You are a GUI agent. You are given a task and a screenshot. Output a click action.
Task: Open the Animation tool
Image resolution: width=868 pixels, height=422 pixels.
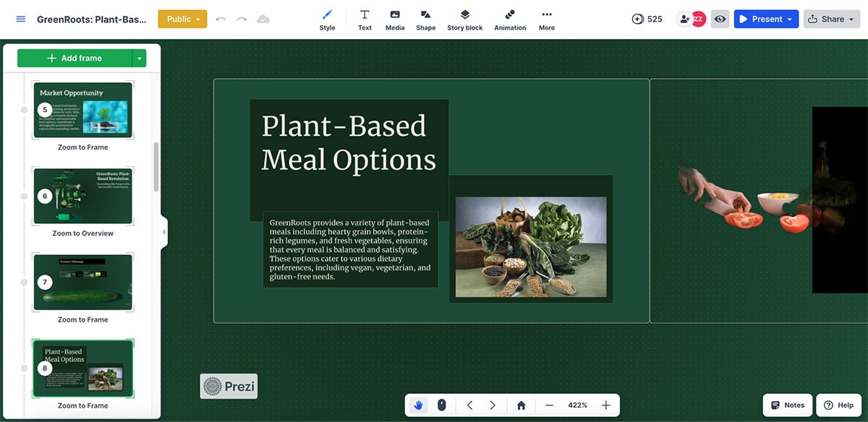coord(509,19)
